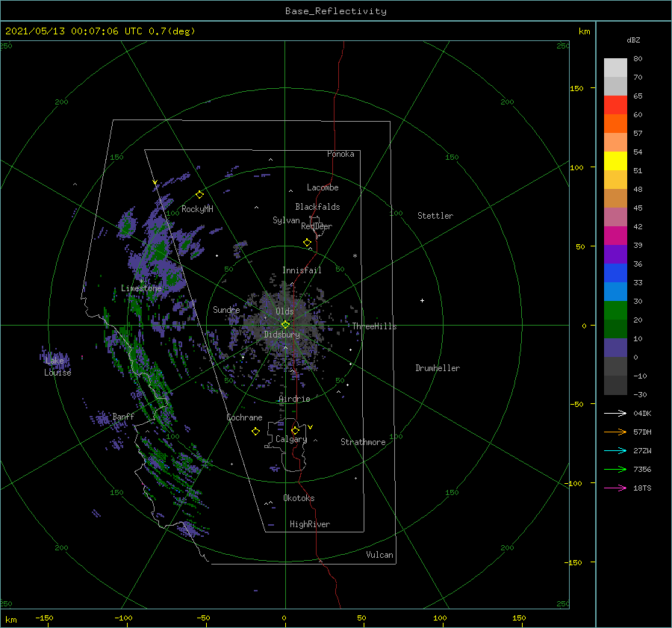
Task: Pick the blue 33–36 dBZ swatch
Action: 615,273
